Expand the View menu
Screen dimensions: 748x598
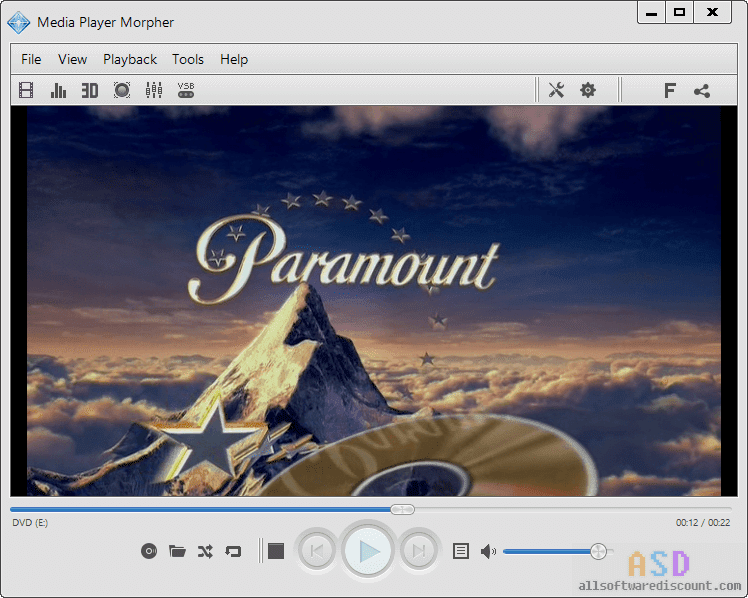(72, 59)
